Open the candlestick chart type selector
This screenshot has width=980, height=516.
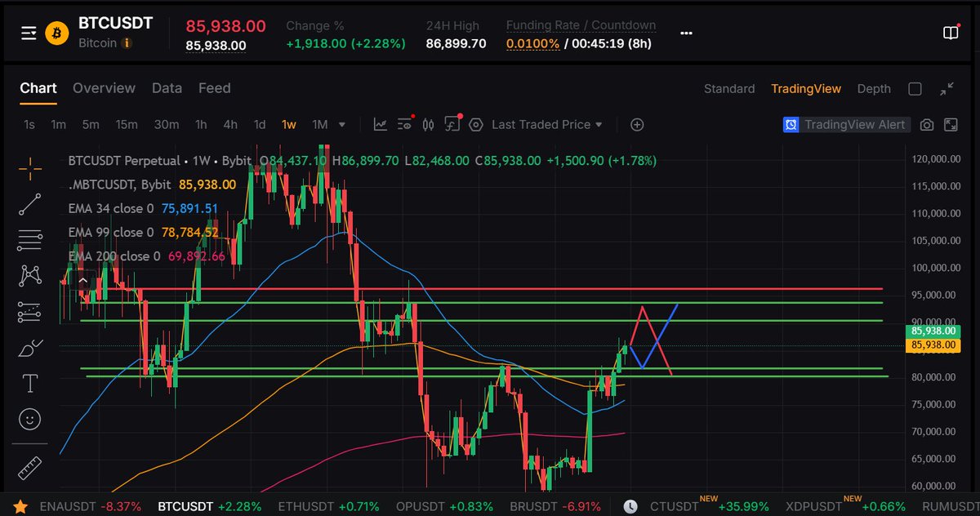(429, 125)
